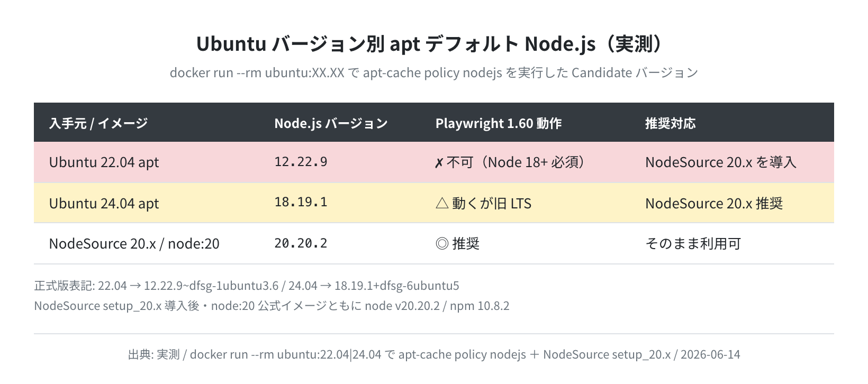Click NodeSource 20.x を導入 cell

720,162
